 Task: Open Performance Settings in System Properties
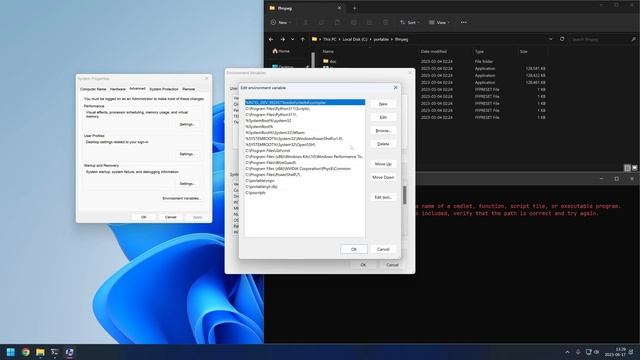point(187,124)
